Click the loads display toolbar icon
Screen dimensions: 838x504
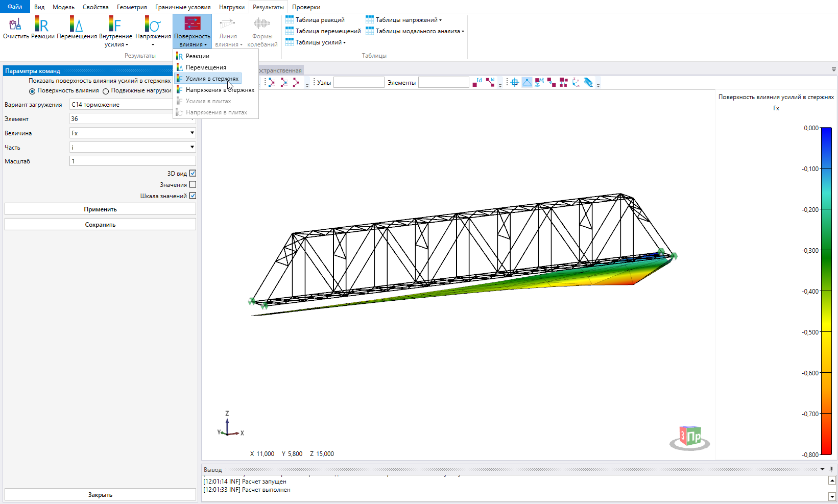tap(539, 82)
